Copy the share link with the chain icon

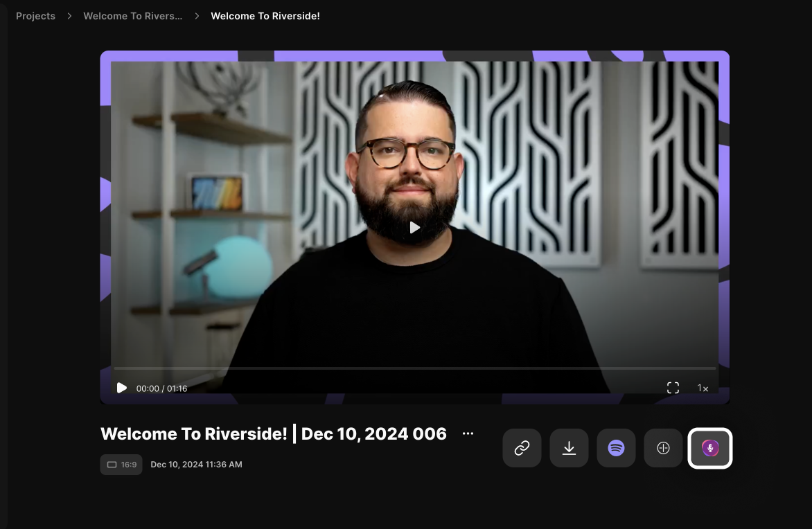click(522, 448)
